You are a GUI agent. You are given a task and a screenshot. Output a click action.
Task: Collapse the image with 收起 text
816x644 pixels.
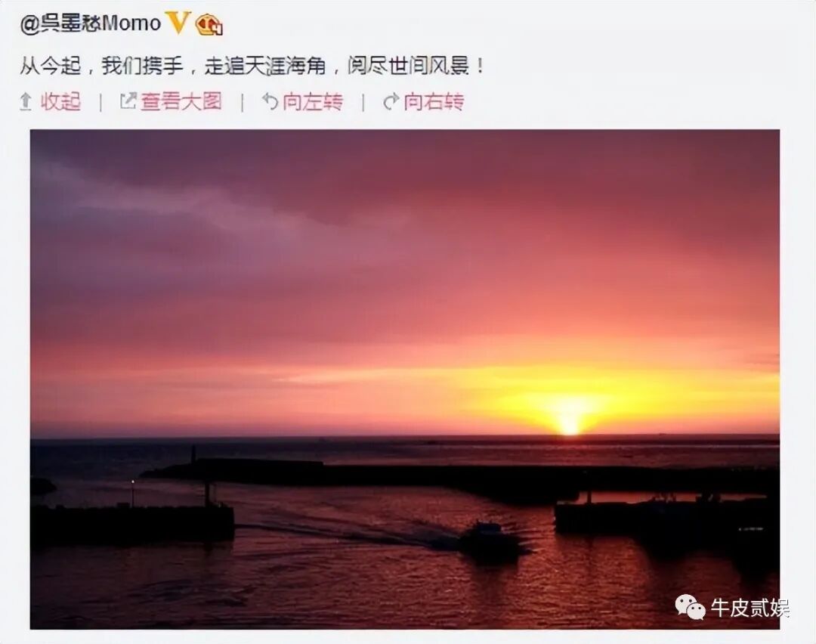[61, 101]
